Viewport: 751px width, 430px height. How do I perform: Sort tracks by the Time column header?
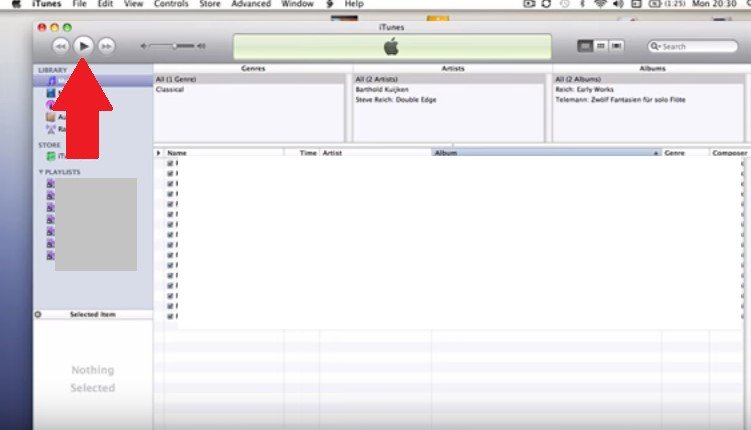[302, 153]
